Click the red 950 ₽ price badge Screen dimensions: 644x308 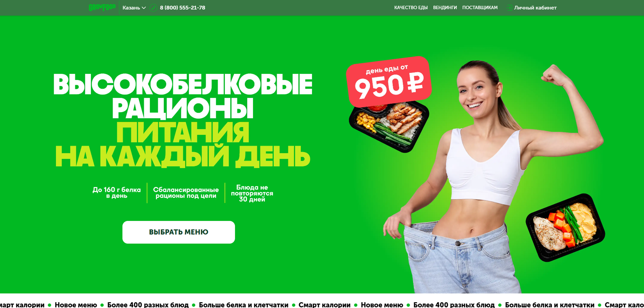389,81
